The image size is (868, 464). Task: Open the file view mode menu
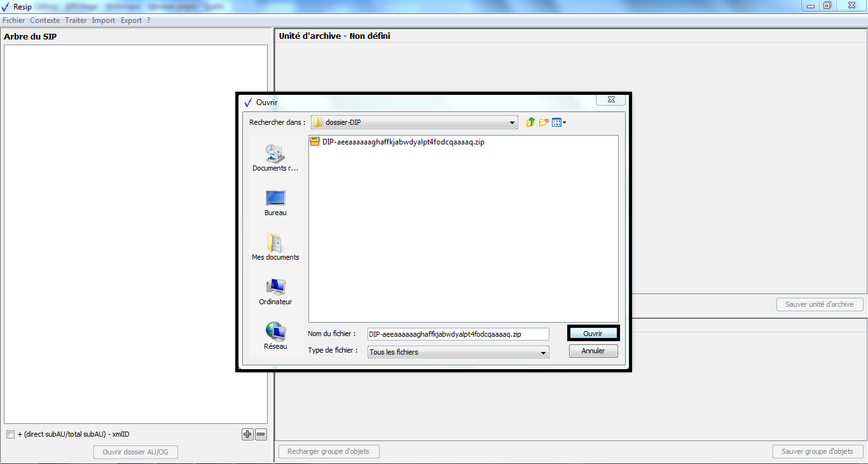[559, 122]
